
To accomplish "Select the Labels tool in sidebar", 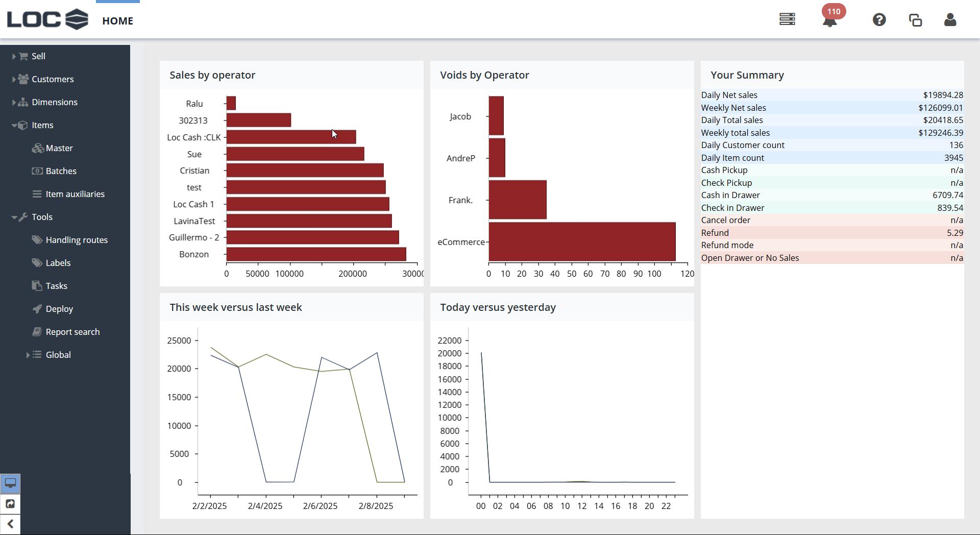I will click(x=58, y=262).
